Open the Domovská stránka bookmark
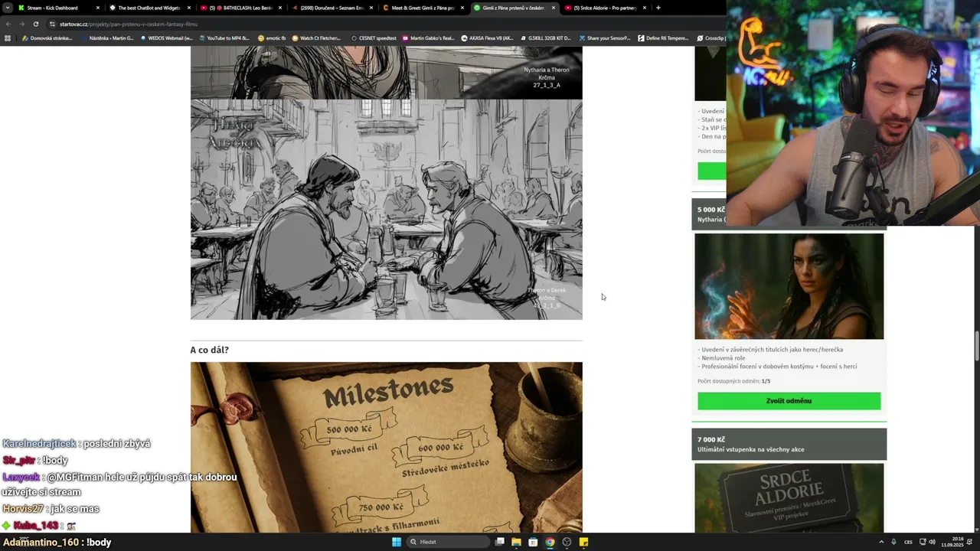Screen dimensions: 980x551 pos(47,37)
